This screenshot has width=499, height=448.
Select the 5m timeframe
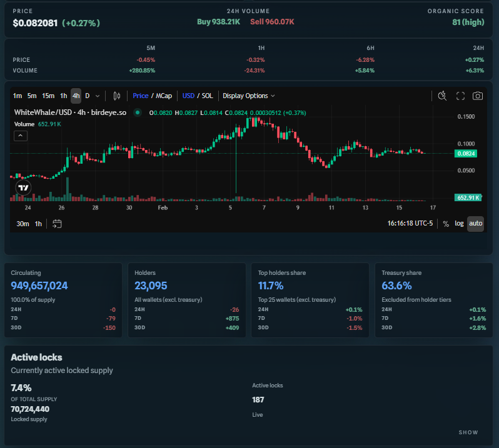(32, 96)
